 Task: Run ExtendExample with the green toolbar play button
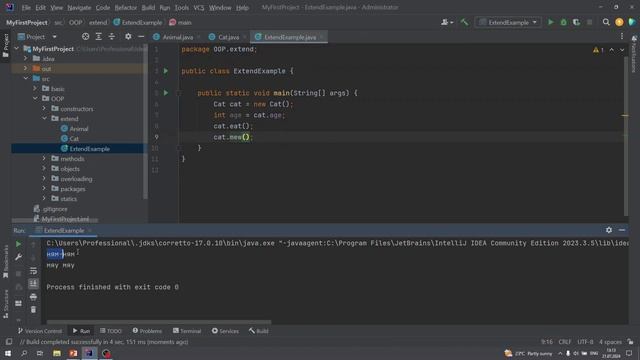pos(551,22)
